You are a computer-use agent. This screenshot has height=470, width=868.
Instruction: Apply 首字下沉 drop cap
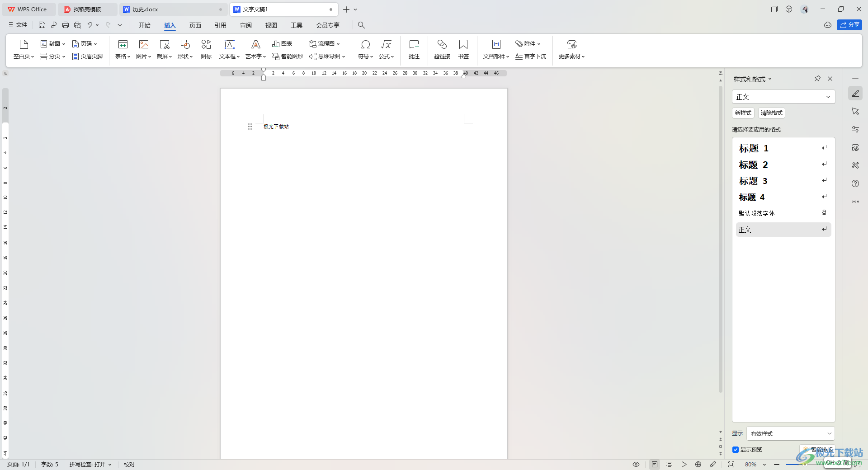coord(531,56)
